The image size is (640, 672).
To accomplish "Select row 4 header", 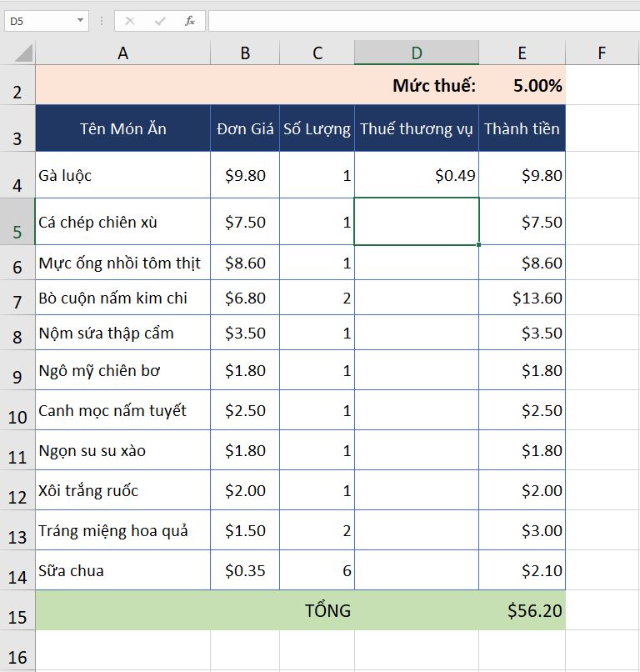I will point(17,175).
